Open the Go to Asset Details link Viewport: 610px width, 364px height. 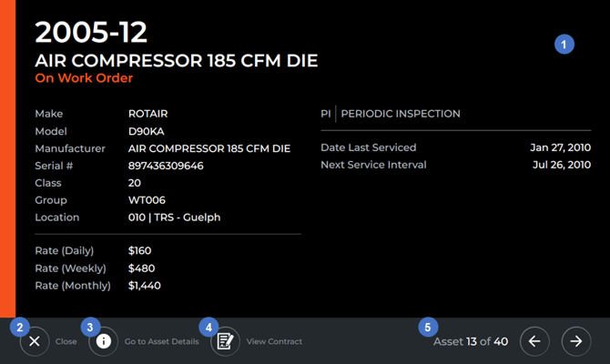(x=161, y=342)
